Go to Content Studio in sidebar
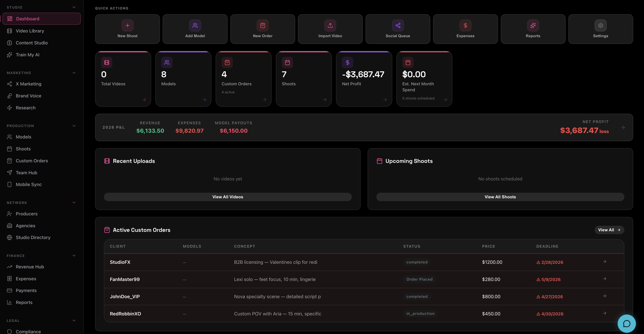 (42, 43)
